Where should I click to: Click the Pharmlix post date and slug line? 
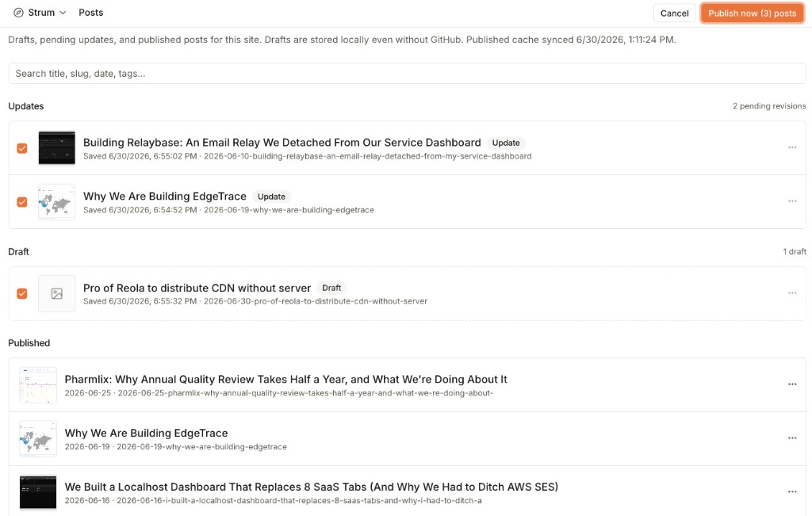click(278, 393)
